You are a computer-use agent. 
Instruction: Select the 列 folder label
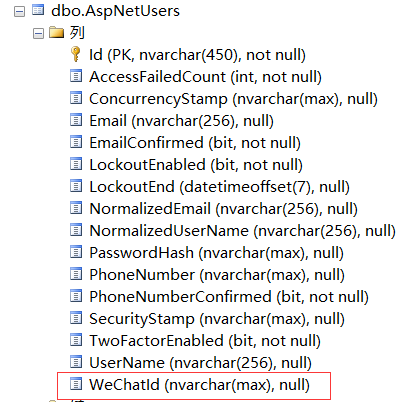[x=77, y=33]
